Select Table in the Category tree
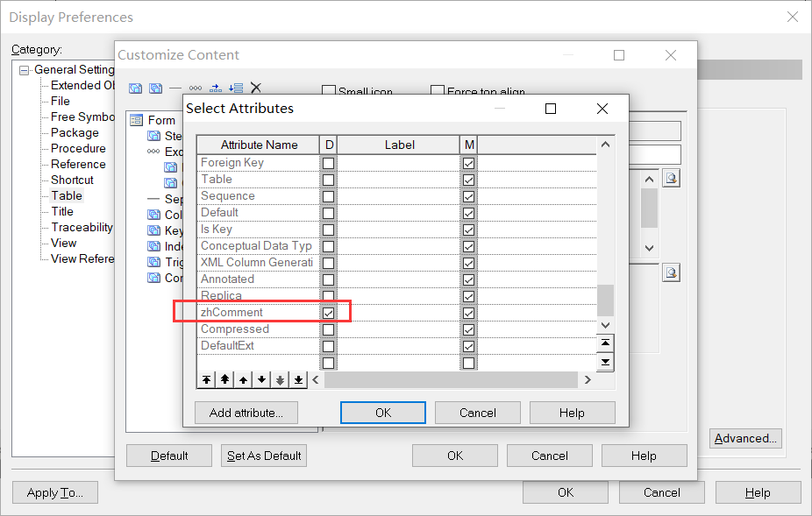The height and width of the screenshot is (516, 812). 67,195
